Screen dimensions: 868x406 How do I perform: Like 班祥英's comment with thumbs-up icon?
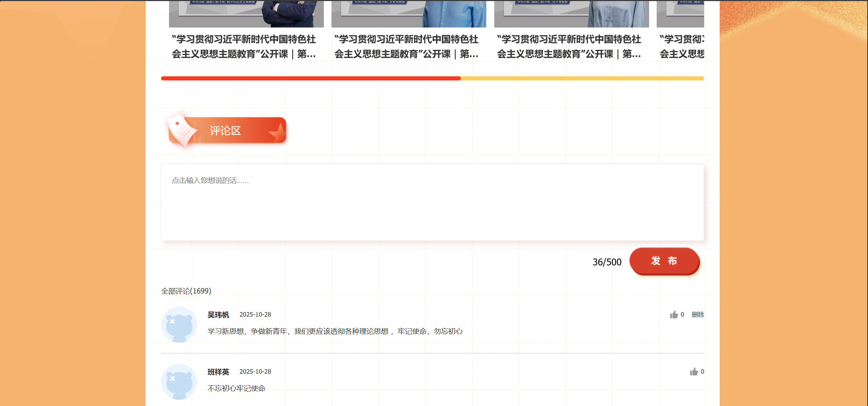tap(694, 372)
